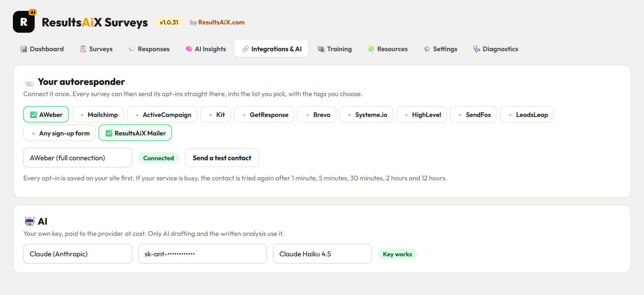Click the robot icon beside AI heading
Viewport: 644px width, 295px height.
tap(30, 221)
